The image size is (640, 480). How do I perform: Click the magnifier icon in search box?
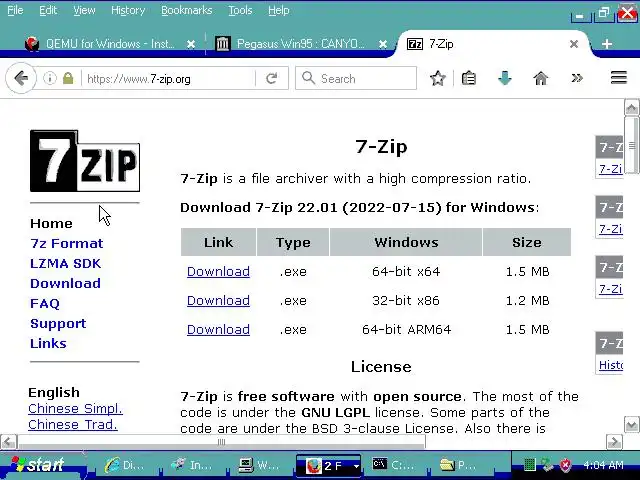[309, 78]
